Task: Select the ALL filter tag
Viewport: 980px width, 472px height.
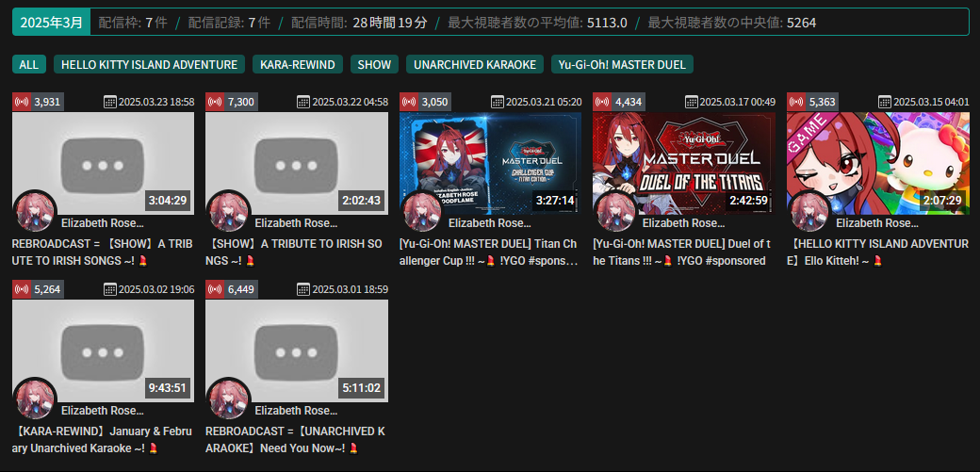Action: 29,64
